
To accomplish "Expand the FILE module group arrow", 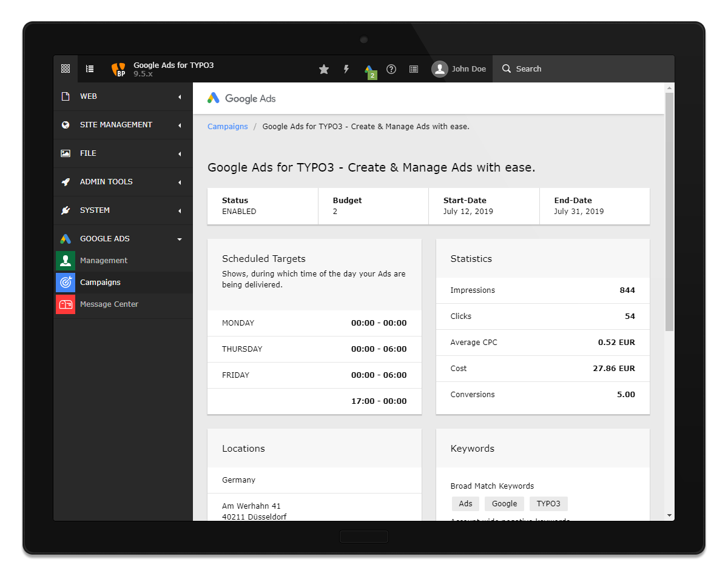I will coord(180,154).
